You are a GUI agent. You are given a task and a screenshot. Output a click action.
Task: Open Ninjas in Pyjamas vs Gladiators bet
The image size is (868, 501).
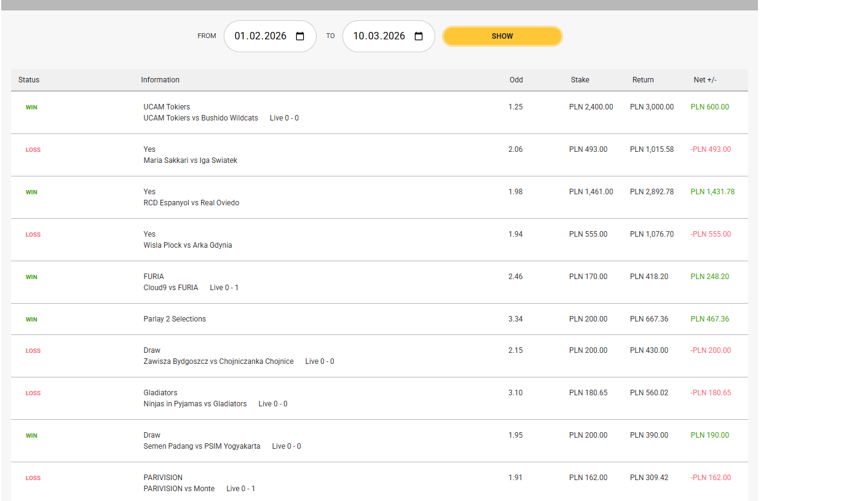coord(195,404)
